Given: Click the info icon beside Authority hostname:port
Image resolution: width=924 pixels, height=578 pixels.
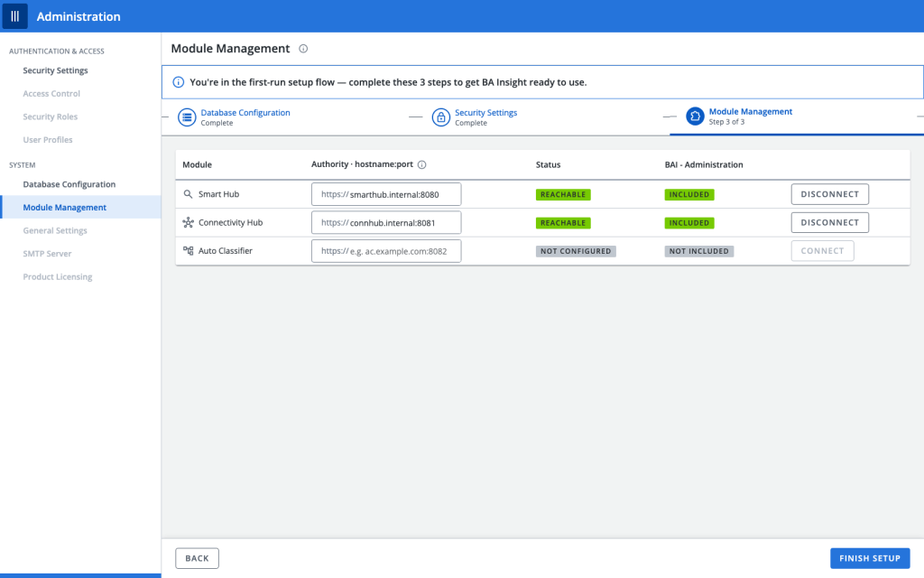Looking at the screenshot, I should point(422,164).
